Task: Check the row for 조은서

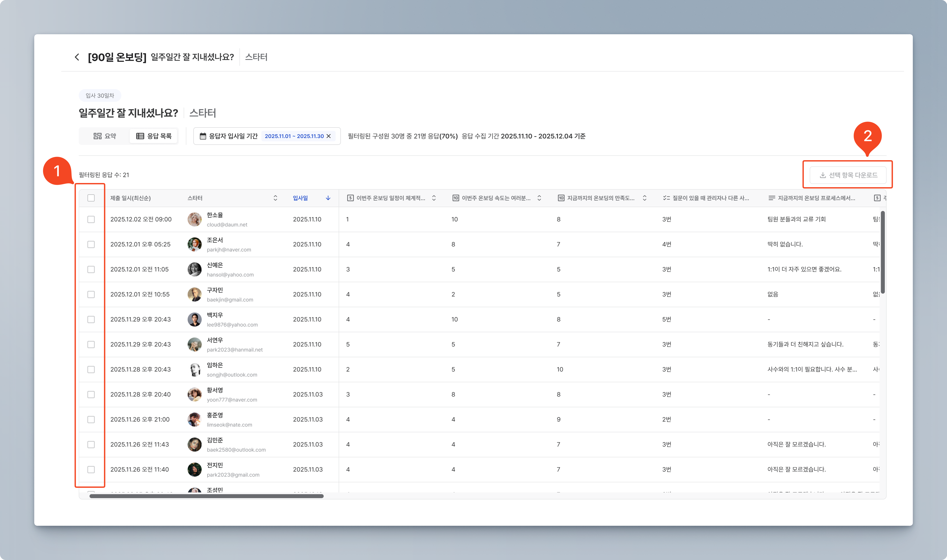Action: 91,244
